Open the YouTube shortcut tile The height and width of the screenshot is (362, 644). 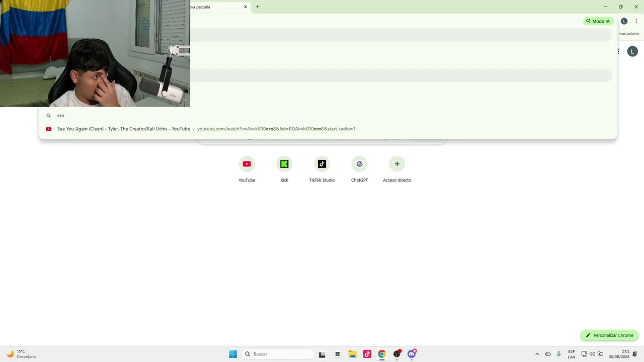point(247,169)
